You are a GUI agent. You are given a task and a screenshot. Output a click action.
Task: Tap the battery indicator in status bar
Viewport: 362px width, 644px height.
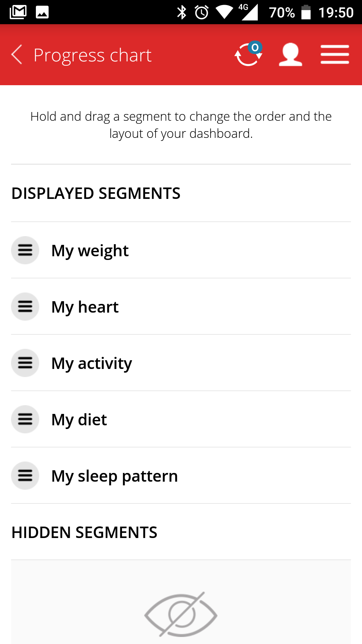[x=306, y=12]
